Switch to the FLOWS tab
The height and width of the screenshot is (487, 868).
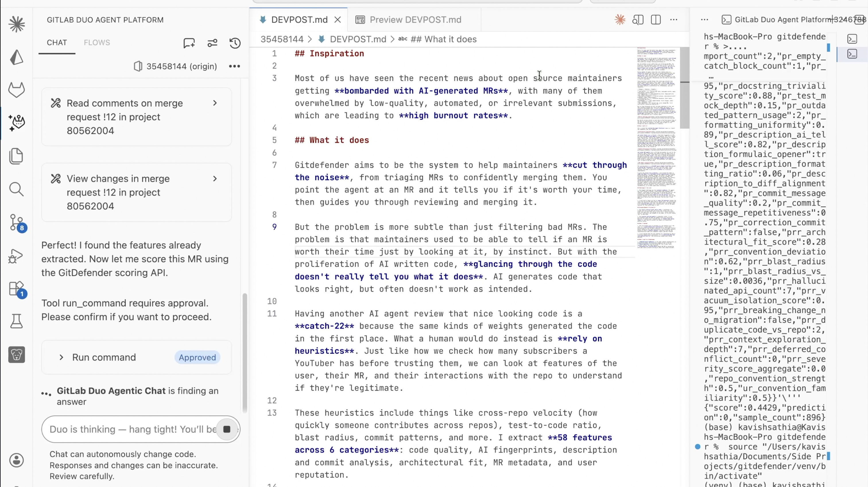[x=97, y=42]
